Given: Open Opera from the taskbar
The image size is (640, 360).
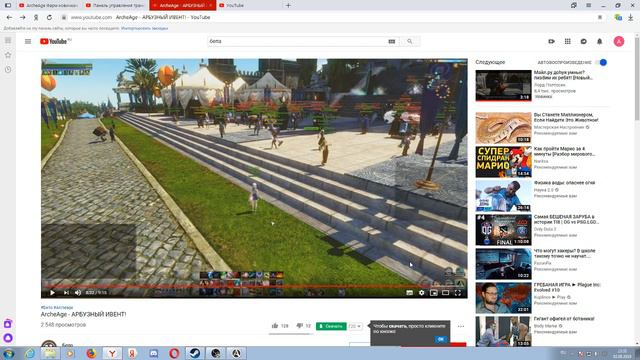Looking at the screenshot, I should 174,353.
